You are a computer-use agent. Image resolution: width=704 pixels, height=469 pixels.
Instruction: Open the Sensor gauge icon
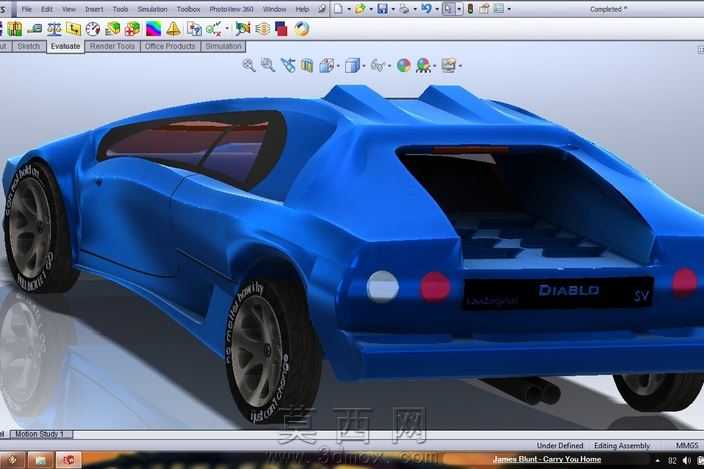(x=93, y=29)
